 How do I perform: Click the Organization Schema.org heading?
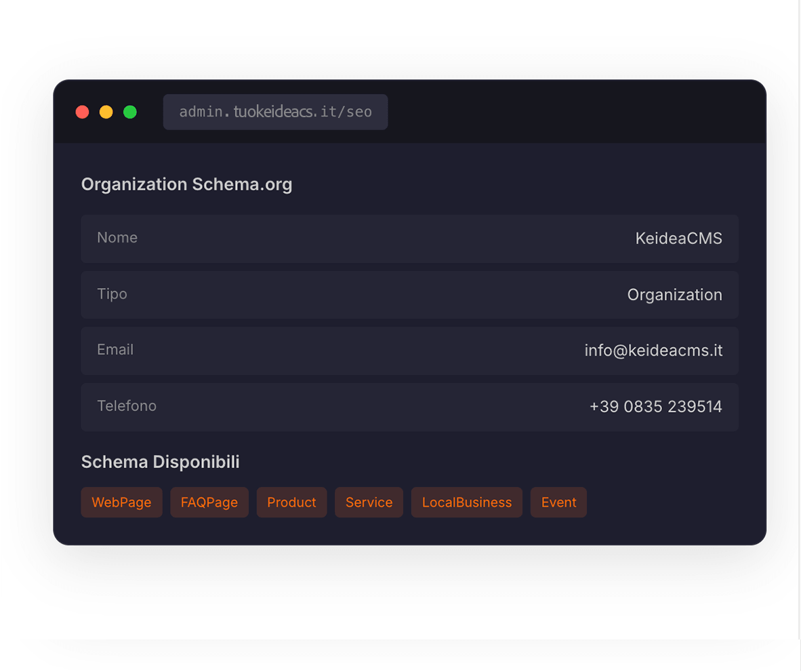tap(186, 184)
